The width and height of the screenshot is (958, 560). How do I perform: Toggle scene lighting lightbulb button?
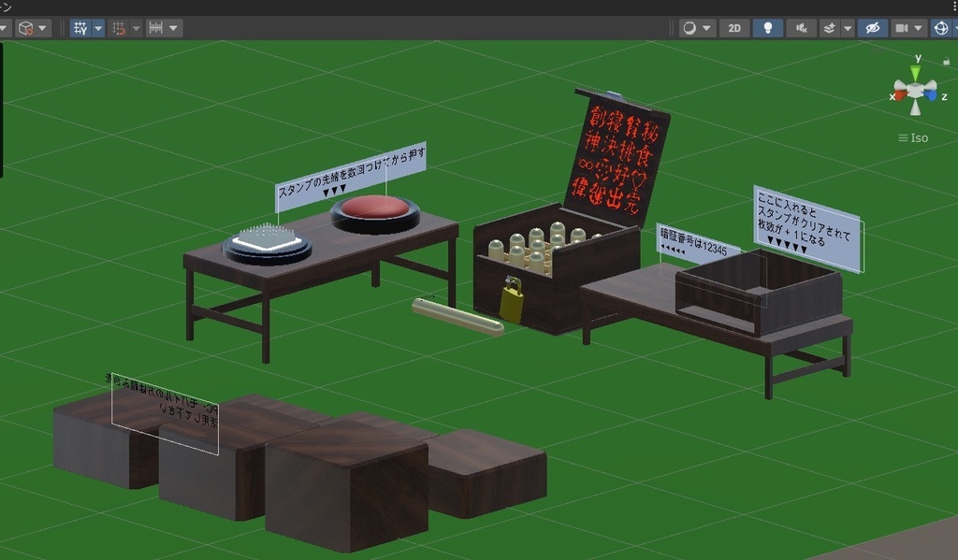click(x=768, y=28)
